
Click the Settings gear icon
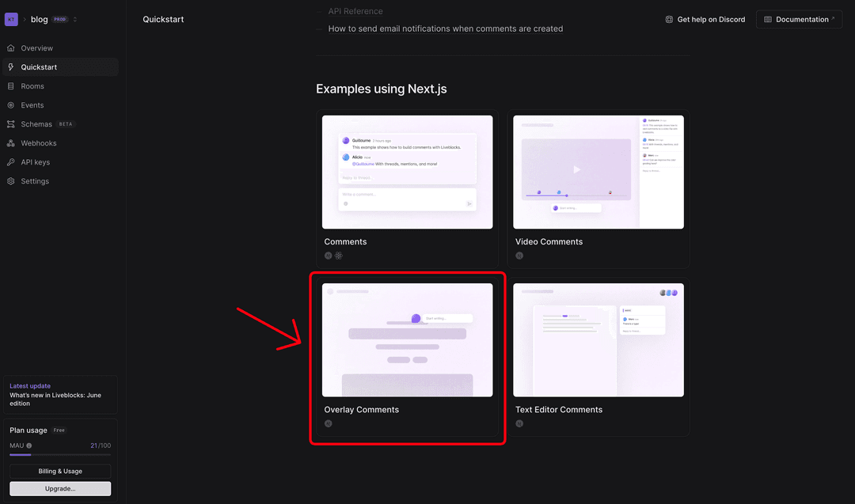[11, 181]
